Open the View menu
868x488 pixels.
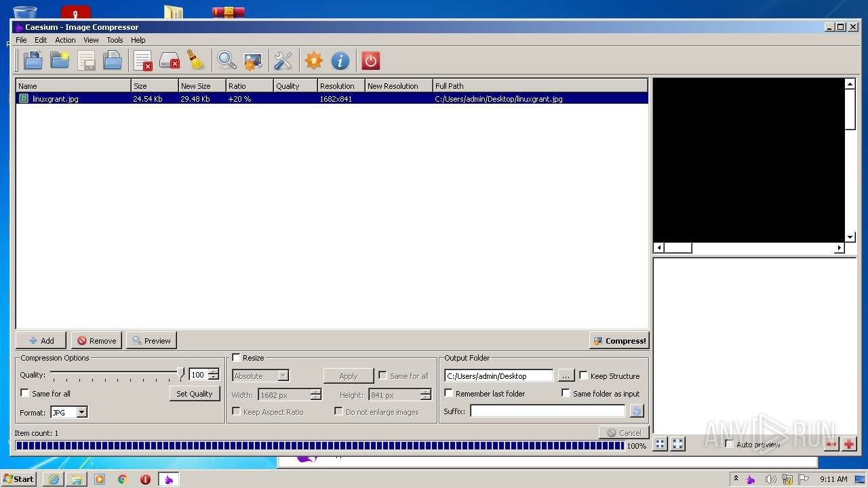[x=91, y=40]
